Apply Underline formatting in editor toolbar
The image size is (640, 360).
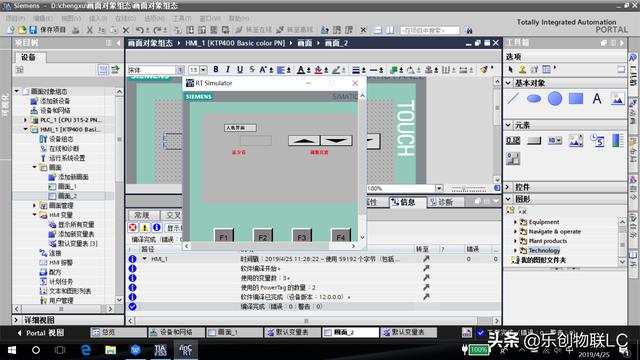tap(240, 70)
